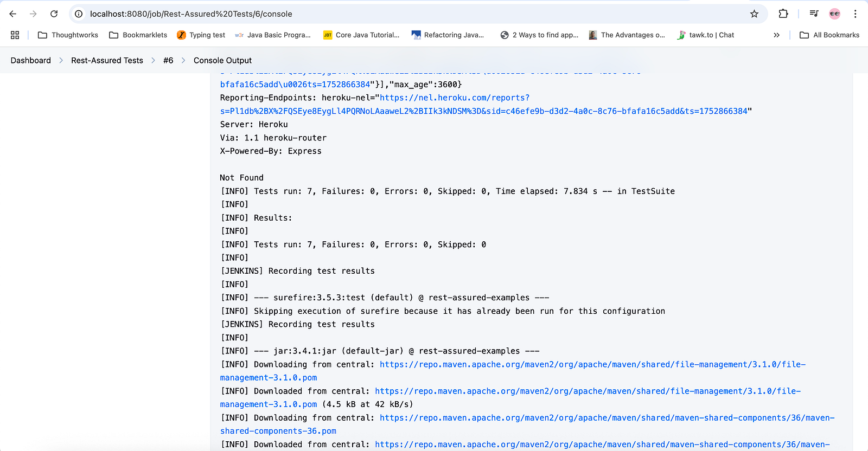Open Rest-Assured Tests breadcrumb
Image resolution: width=868 pixels, height=451 pixels.
coord(107,61)
